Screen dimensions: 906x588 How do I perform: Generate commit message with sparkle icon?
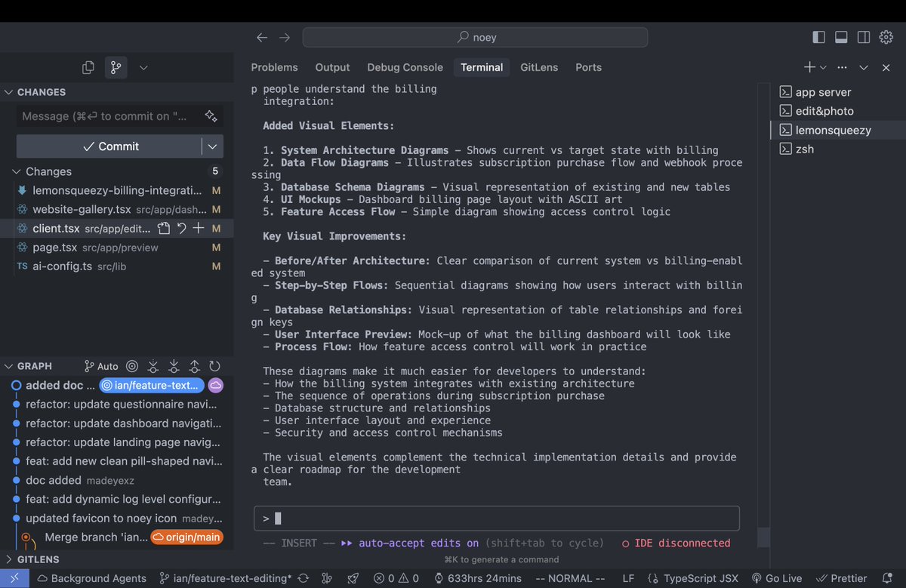point(211,116)
